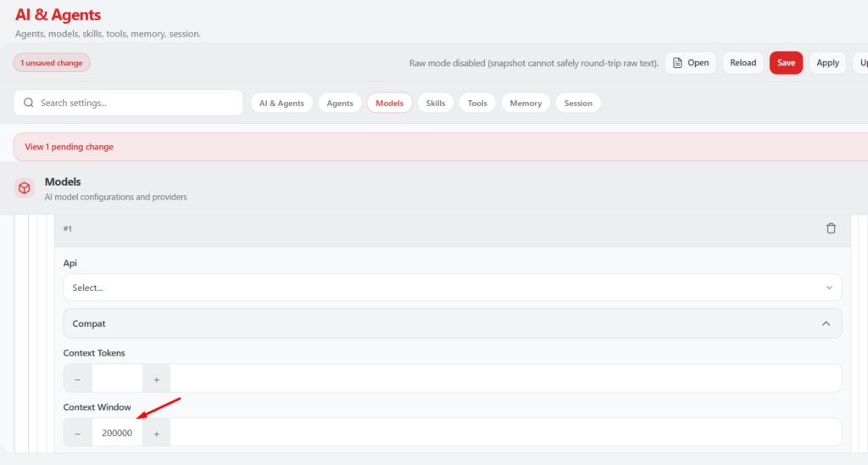The height and width of the screenshot is (465, 868).
Task: Open the Api Select dropdown
Action: (452, 288)
